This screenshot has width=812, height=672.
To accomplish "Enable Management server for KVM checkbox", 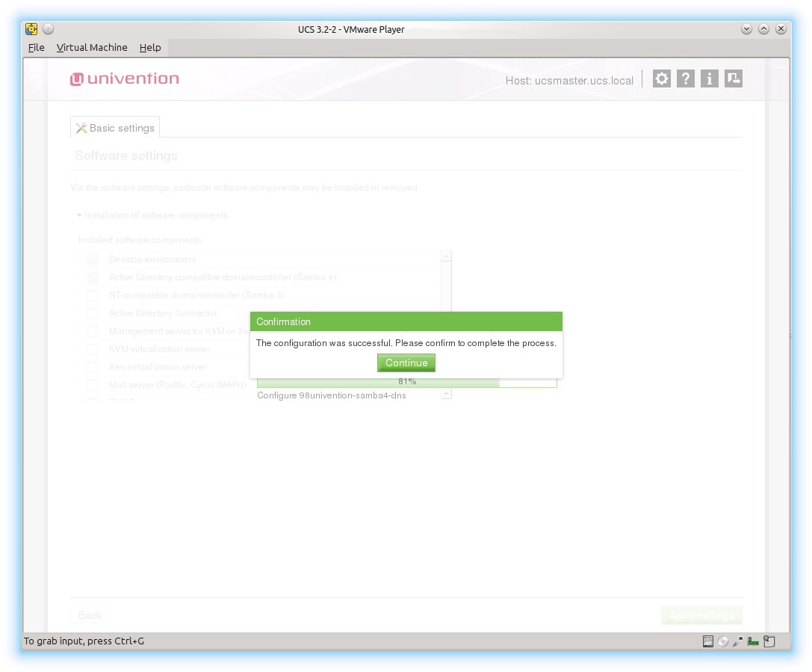I will (x=93, y=331).
